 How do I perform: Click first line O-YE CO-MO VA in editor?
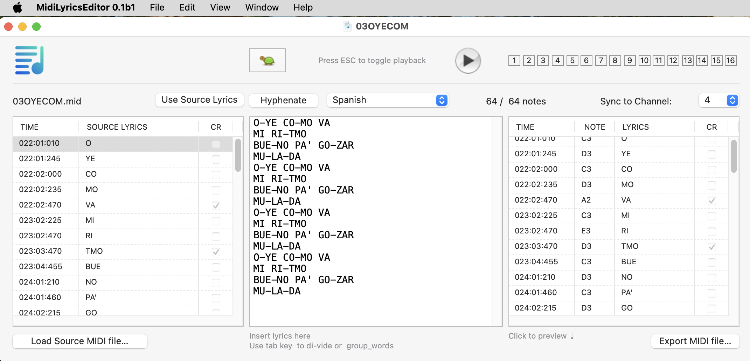(291, 123)
